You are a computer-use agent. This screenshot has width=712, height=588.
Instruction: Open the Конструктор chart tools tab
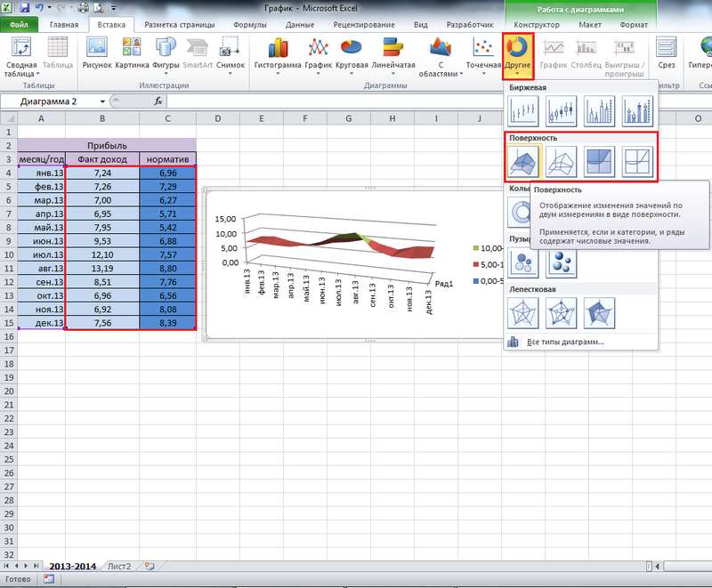tap(537, 25)
